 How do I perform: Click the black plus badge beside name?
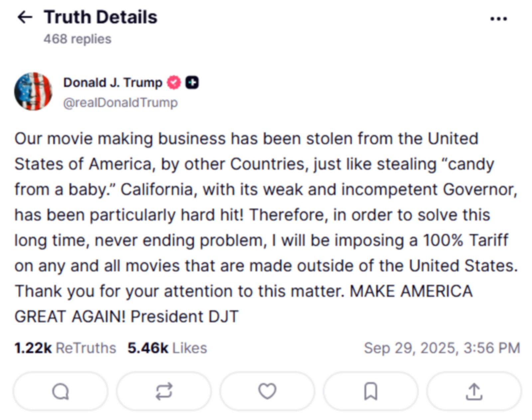192,83
